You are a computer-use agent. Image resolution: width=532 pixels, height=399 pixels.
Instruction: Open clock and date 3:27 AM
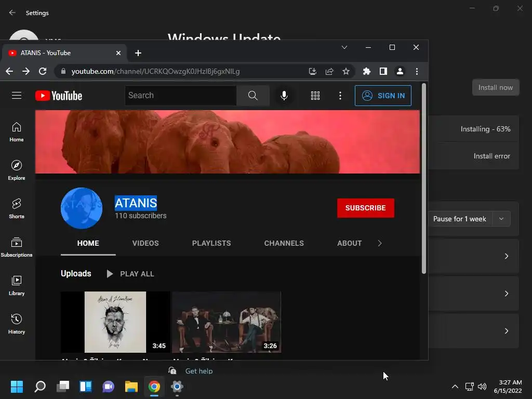(x=508, y=387)
